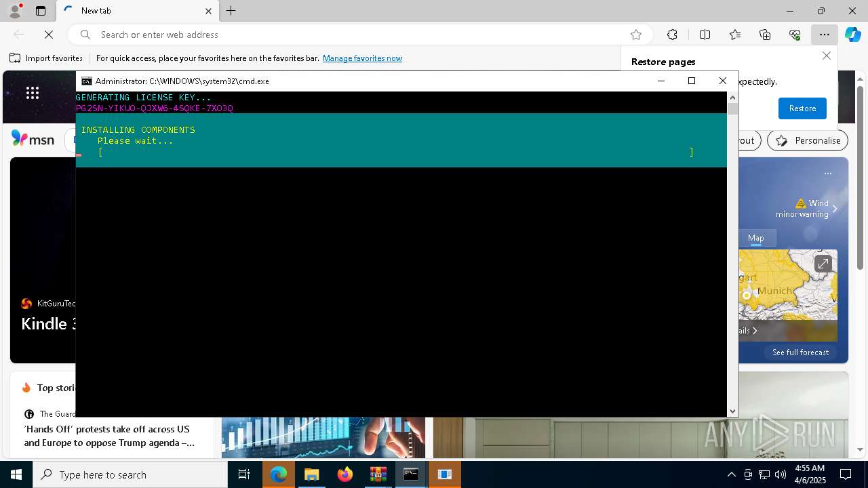The image size is (868, 488).
Task: Click the Top stories heading
Action: point(56,388)
